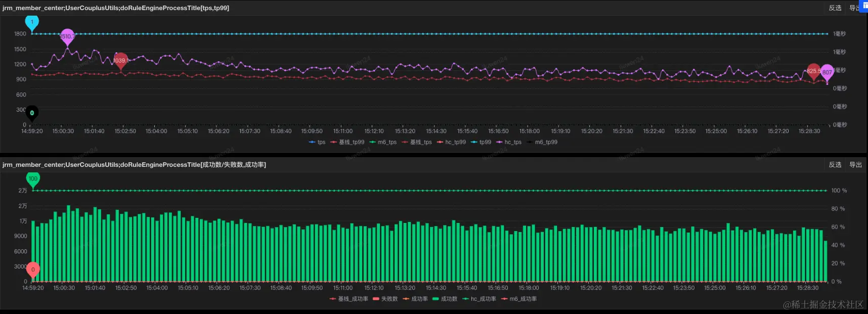This screenshot has height=314, width=868.
Task: Toggle the hc_成功率 legend entry
Action: pyautogui.click(x=479, y=299)
